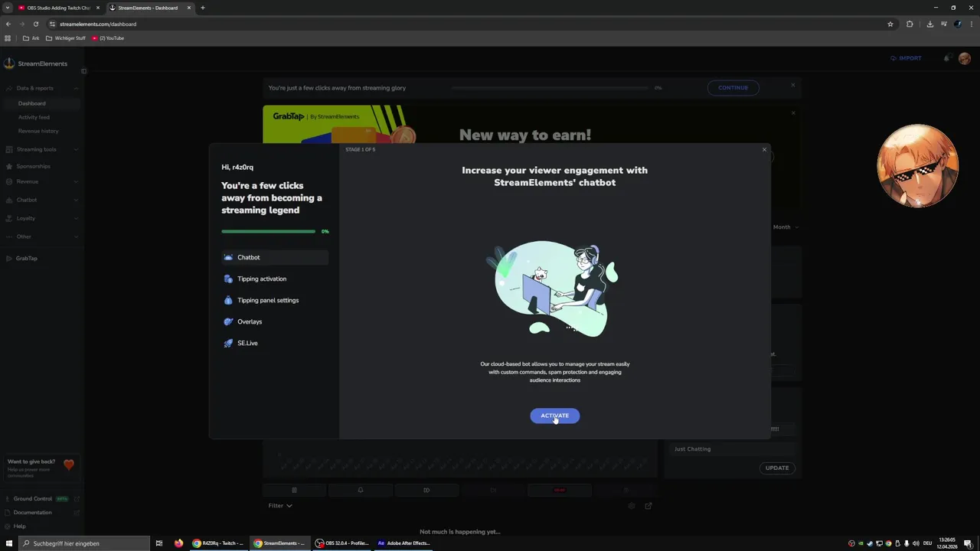The height and width of the screenshot is (551, 980).
Task: Open the notifications bell in the header
Action: [947, 58]
